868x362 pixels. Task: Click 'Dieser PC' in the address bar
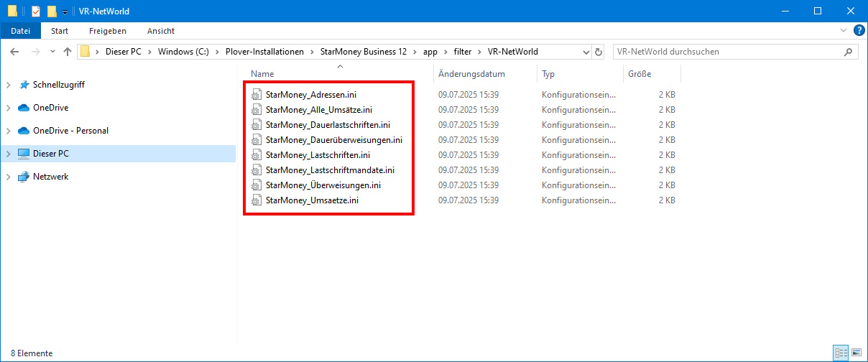tap(124, 52)
